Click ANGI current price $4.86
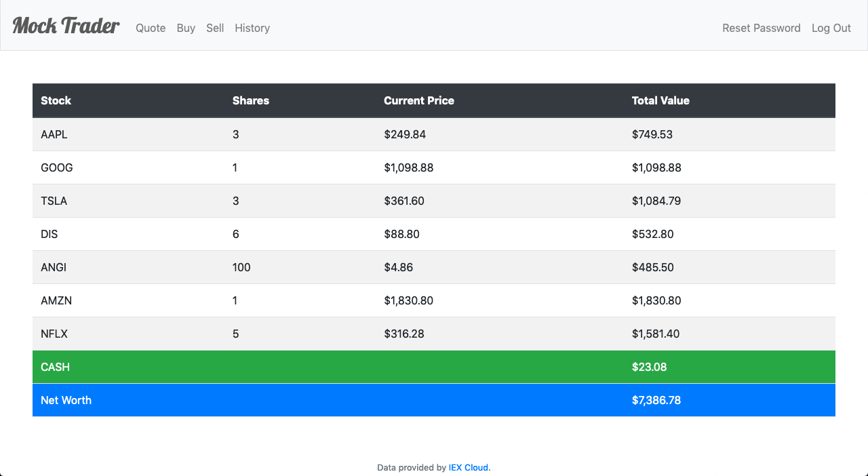This screenshot has width=868, height=476. 399,267
